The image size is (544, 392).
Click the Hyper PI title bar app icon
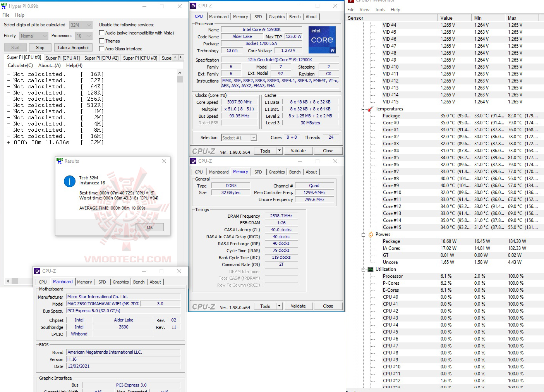click(4, 6)
